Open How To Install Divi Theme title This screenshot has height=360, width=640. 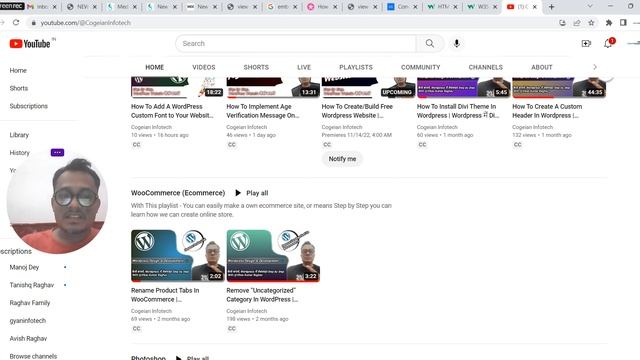pos(458,111)
